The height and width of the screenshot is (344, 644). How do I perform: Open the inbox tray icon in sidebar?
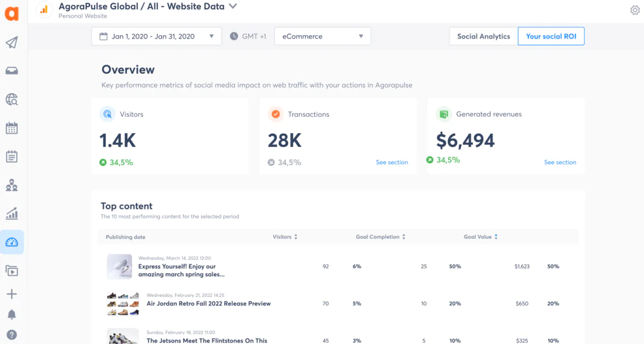(x=12, y=71)
